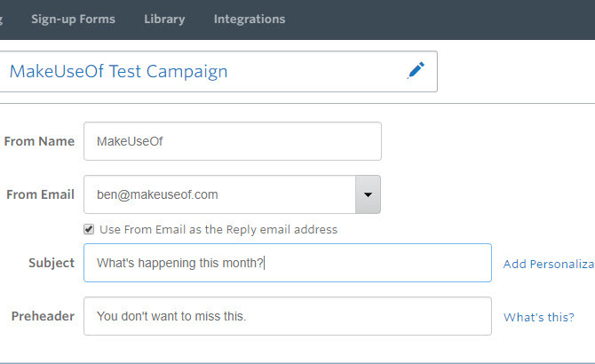The width and height of the screenshot is (595, 364).
Task: Click the Preheader label
Action: 43,316
